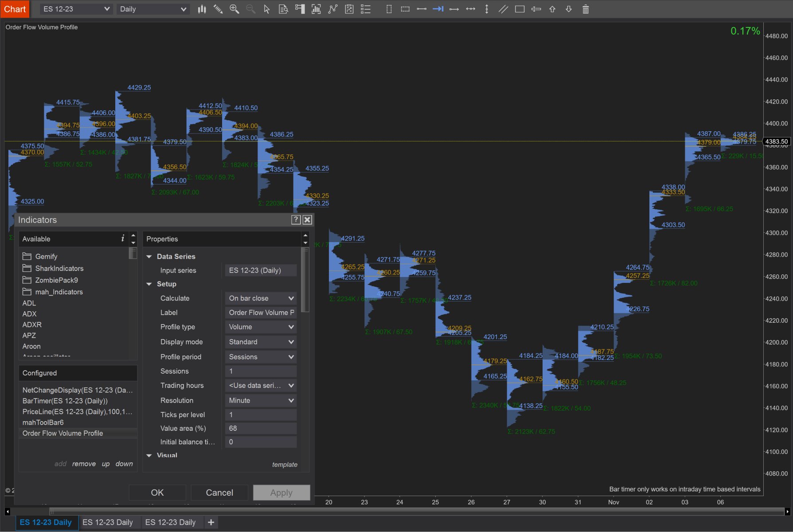Image resolution: width=793 pixels, height=532 pixels.
Task: Open the Display mode dropdown
Action: 261,342
